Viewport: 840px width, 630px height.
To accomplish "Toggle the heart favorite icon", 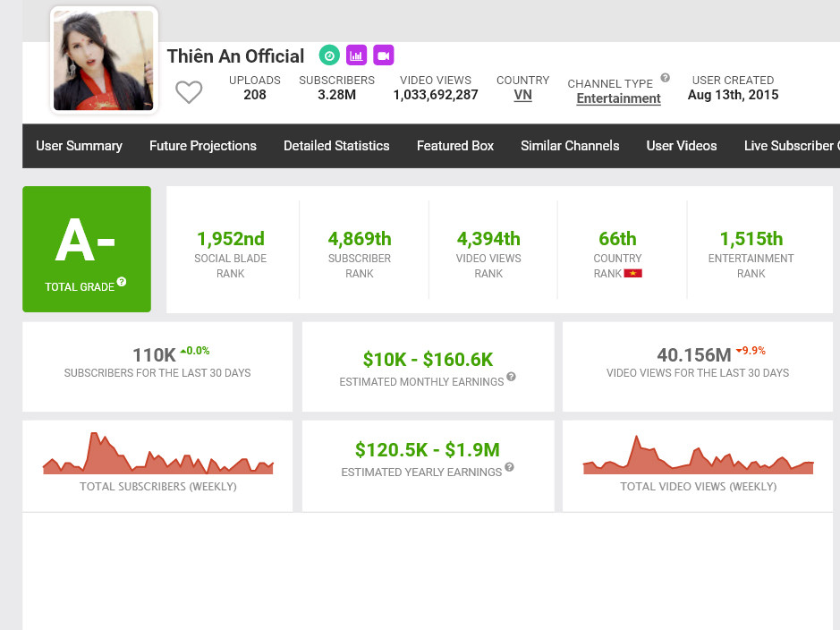I will coord(189,92).
